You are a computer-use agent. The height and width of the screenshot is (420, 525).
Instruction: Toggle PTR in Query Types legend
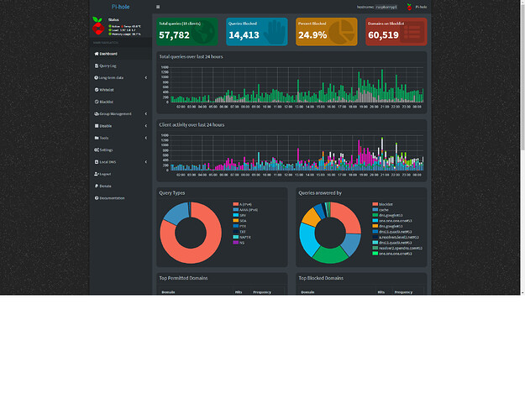pos(239,226)
